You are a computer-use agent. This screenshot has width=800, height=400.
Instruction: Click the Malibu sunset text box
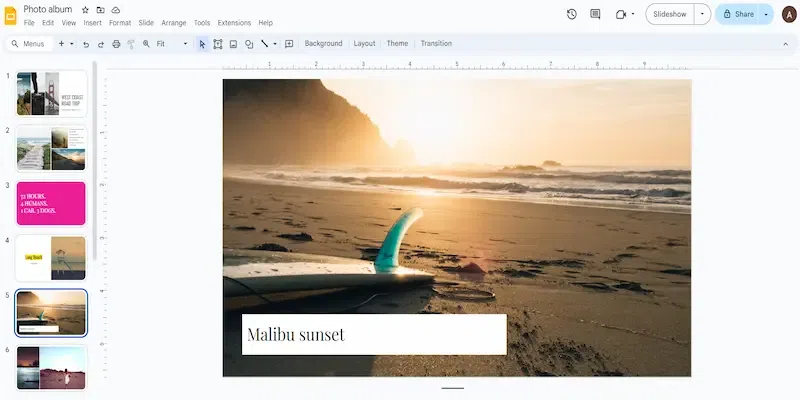tap(374, 335)
